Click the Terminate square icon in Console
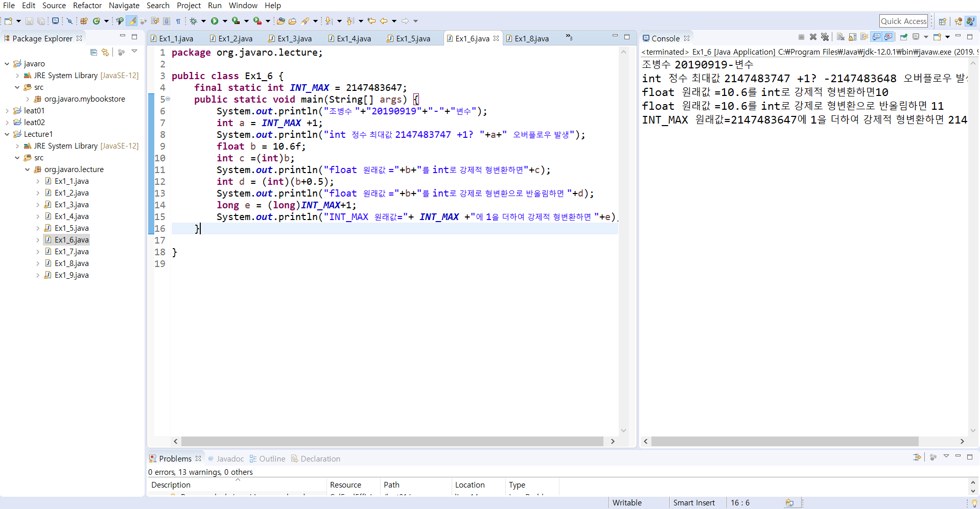Image resolution: width=980 pixels, height=509 pixels. tap(801, 37)
